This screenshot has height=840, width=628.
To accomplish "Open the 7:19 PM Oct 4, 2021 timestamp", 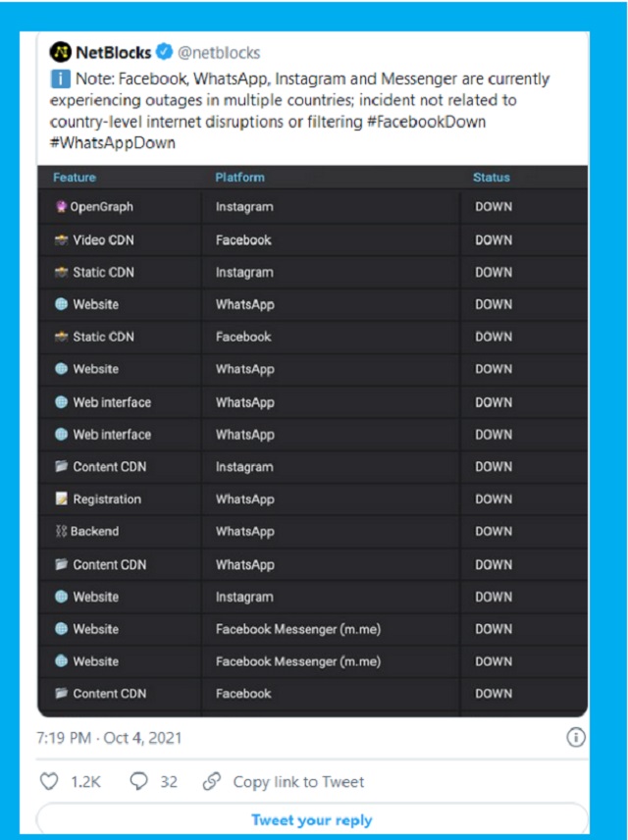I will (x=109, y=738).
